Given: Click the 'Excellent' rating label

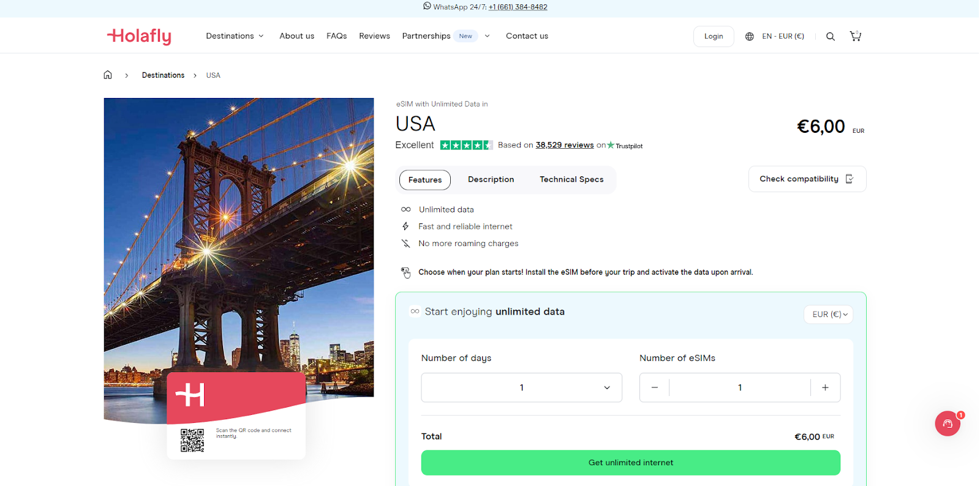Looking at the screenshot, I should tap(414, 145).
